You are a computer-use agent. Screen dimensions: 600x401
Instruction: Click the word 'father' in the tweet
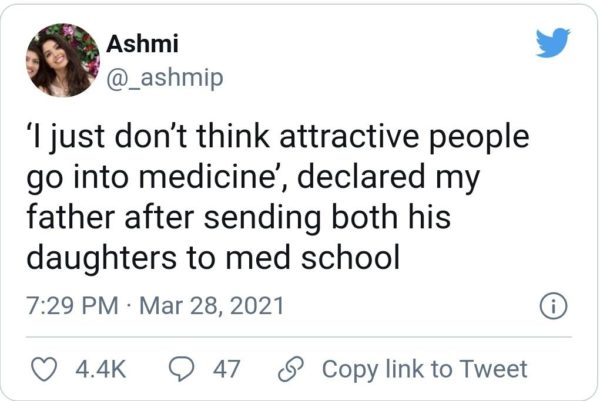[66, 217]
